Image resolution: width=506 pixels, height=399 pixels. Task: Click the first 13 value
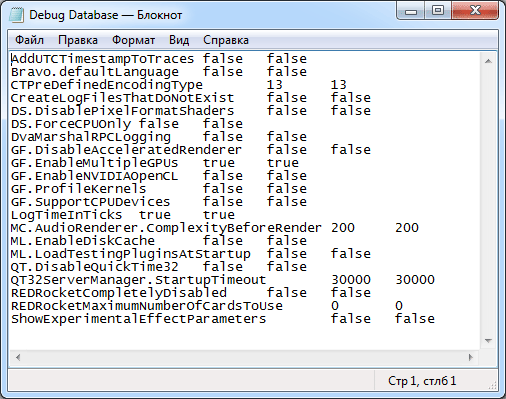pos(275,85)
